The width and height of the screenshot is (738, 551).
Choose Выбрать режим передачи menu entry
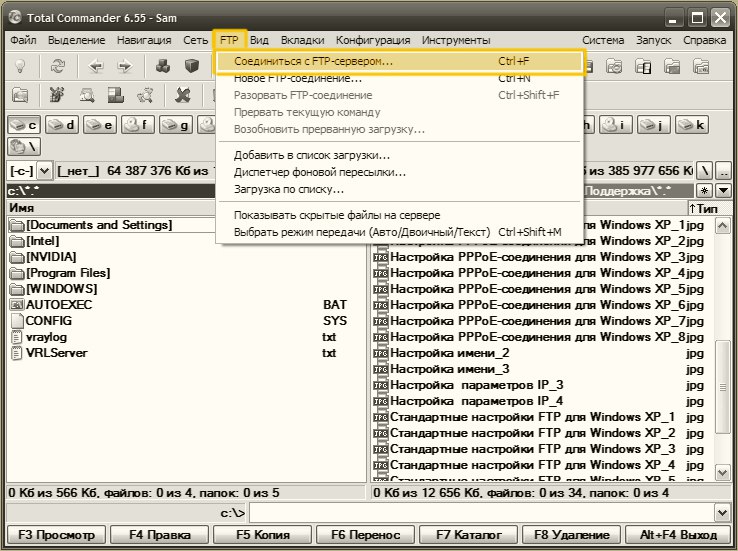399,232
